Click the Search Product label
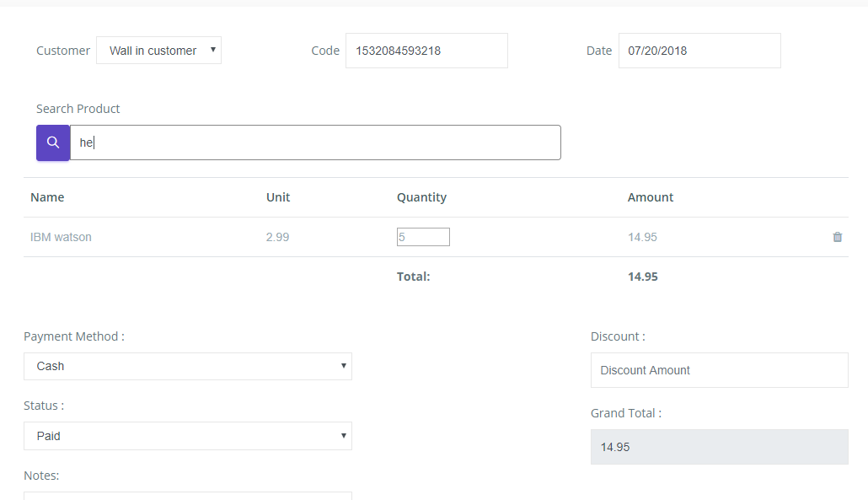868x500 pixels. pos(78,109)
